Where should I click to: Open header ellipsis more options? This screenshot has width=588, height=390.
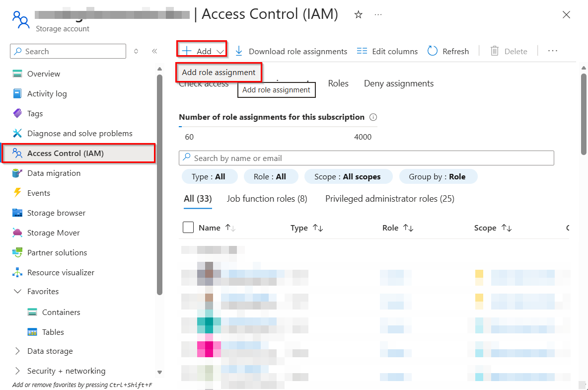coord(378,14)
